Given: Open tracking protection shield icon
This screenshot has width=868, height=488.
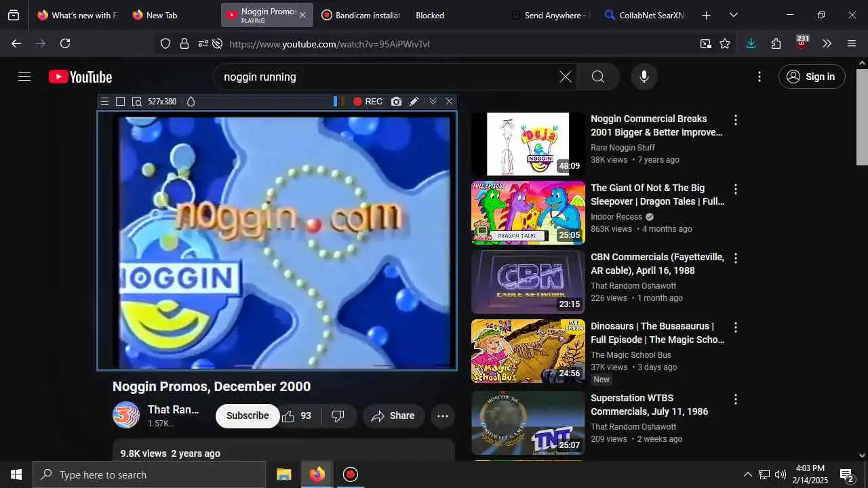Looking at the screenshot, I should click(x=165, y=43).
